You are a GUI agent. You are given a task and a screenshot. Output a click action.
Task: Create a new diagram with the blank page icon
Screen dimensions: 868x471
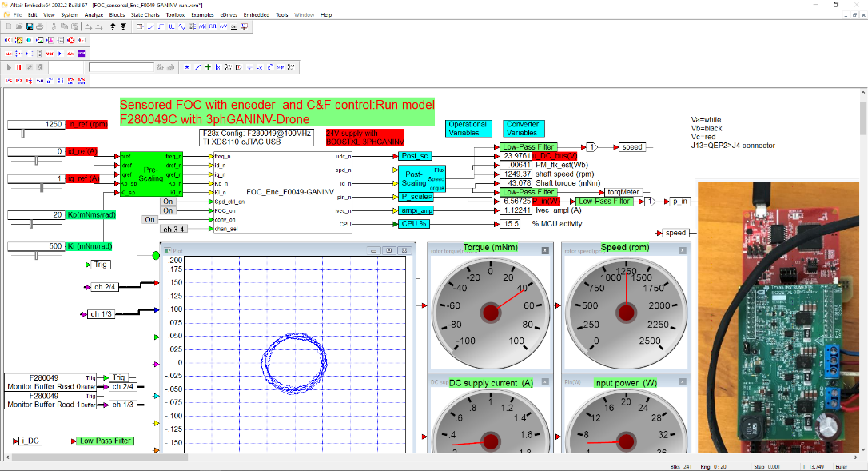tap(8, 26)
